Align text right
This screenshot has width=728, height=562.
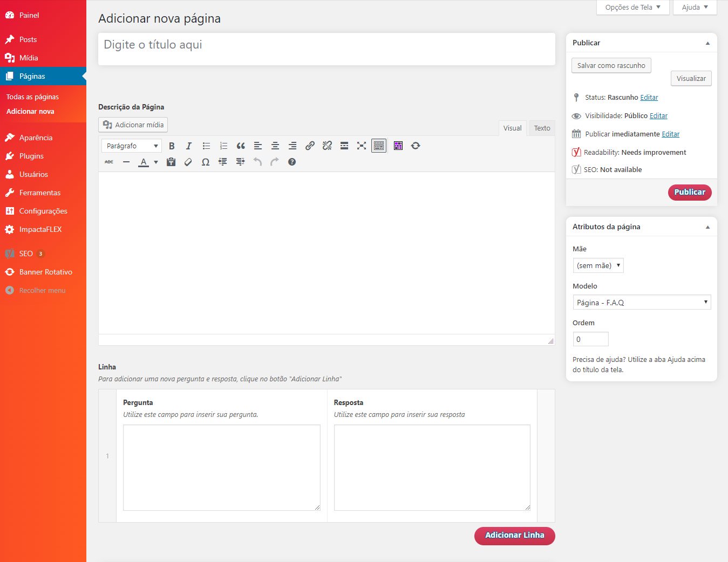tap(292, 146)
